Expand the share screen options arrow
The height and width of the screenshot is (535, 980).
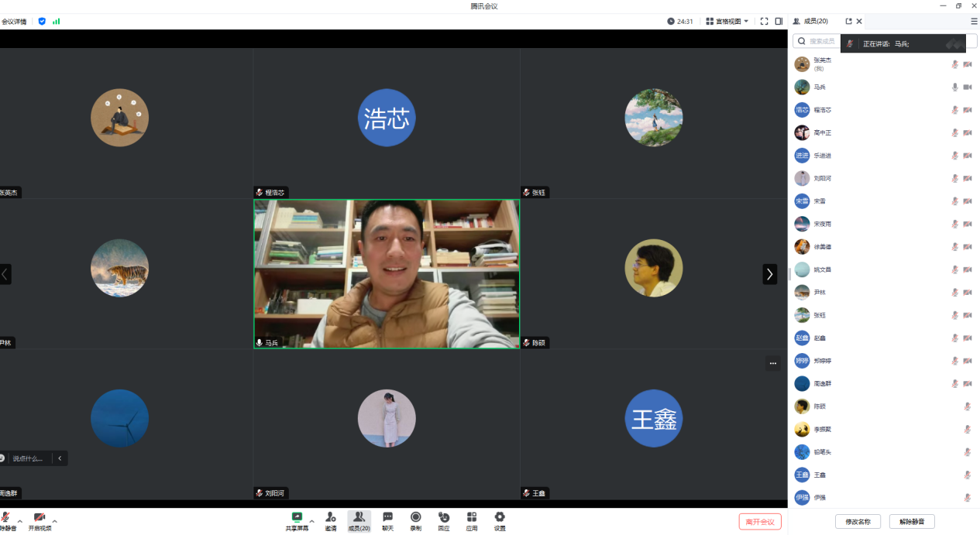[311, 521]
